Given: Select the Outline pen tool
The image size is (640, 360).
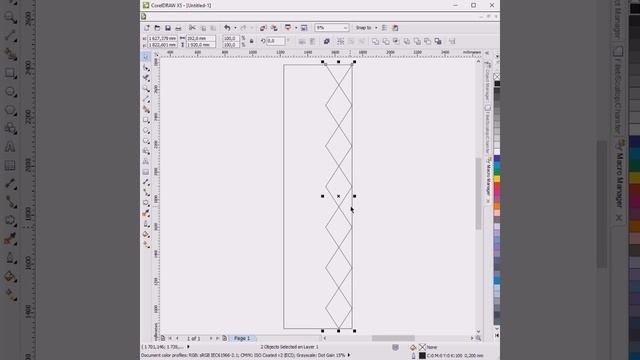Looking at the screenshot, I should pyautogui.click(x=146, y=224).
